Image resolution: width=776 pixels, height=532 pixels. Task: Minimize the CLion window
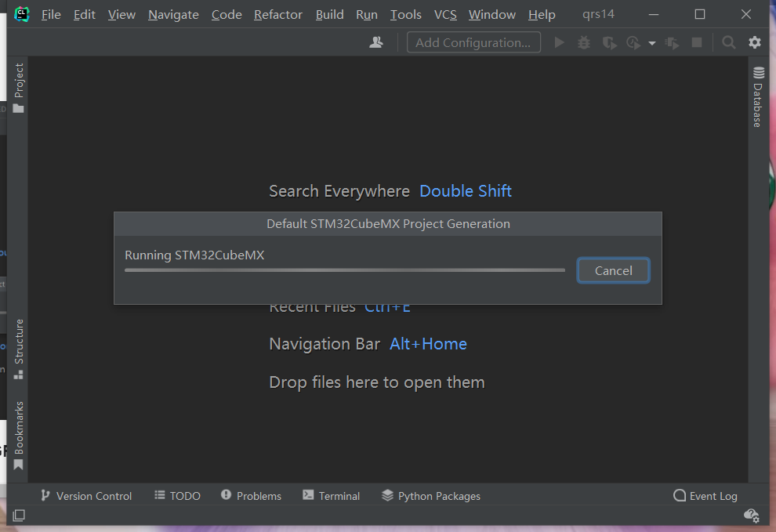pos(654,14)
